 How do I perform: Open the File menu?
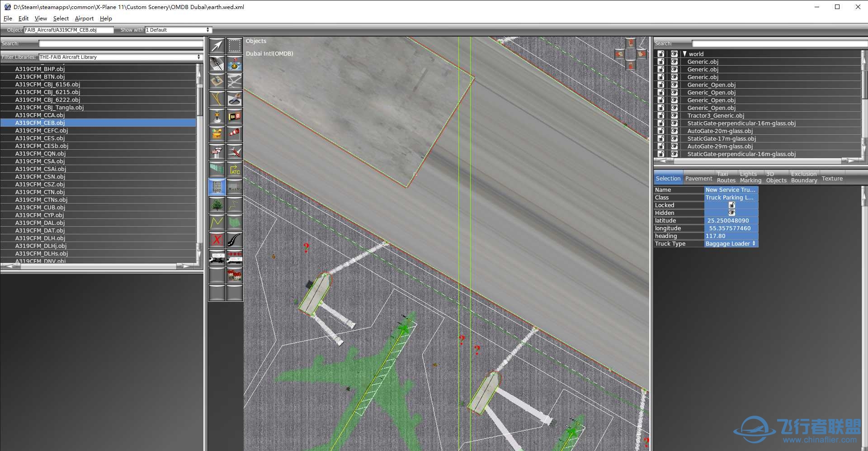(x=8, y=19)
